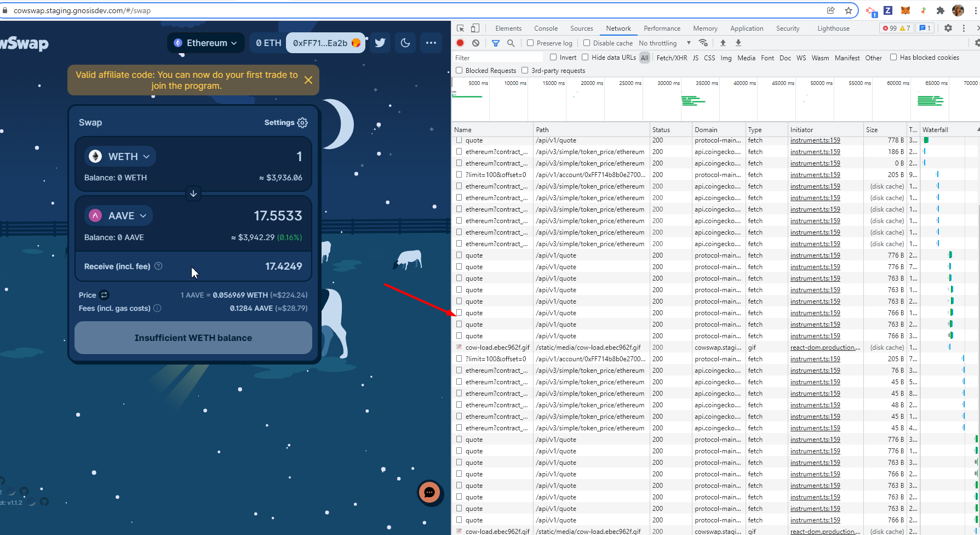The height and width of the screenshot is (535, 980).
Task: Sort by the Waterfall column header
Action: coord(949,130)
